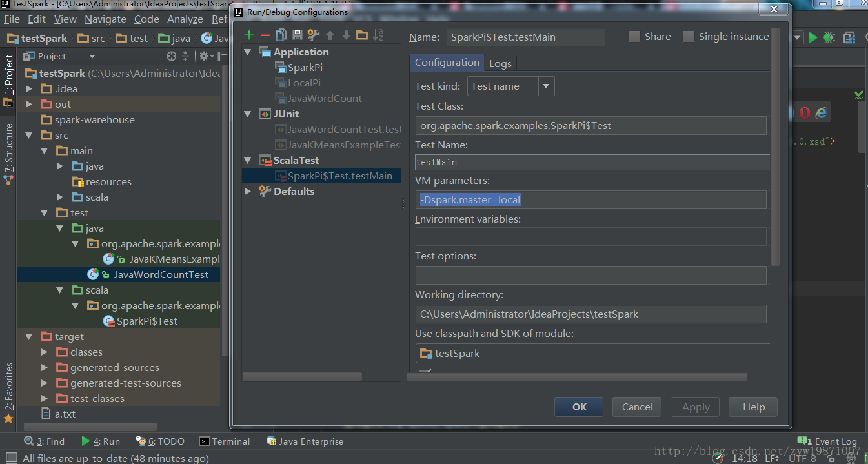Click the Help button

click(753, 407)
